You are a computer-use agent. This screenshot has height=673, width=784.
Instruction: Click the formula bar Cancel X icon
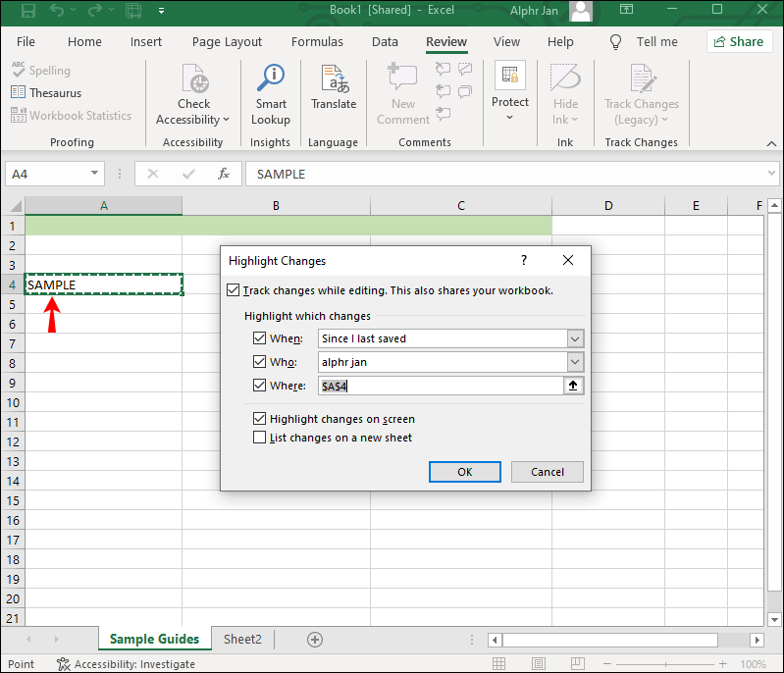click(x=153, y=174)
